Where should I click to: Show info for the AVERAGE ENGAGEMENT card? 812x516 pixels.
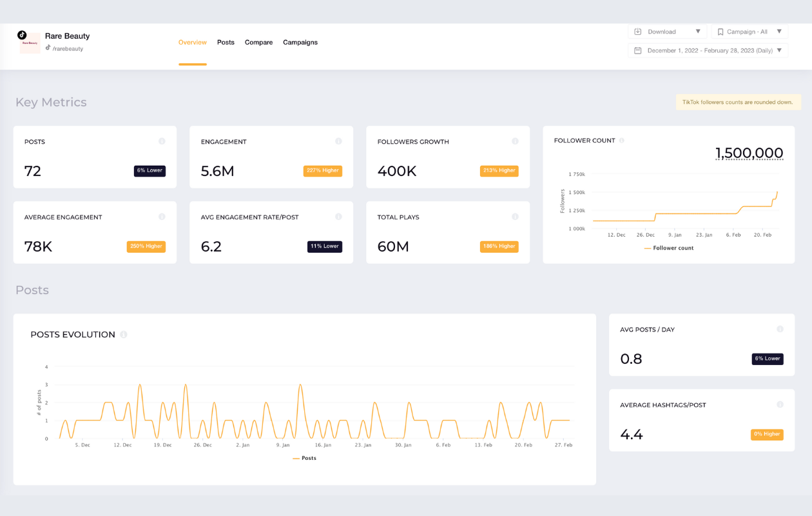[x=162, y=217]
